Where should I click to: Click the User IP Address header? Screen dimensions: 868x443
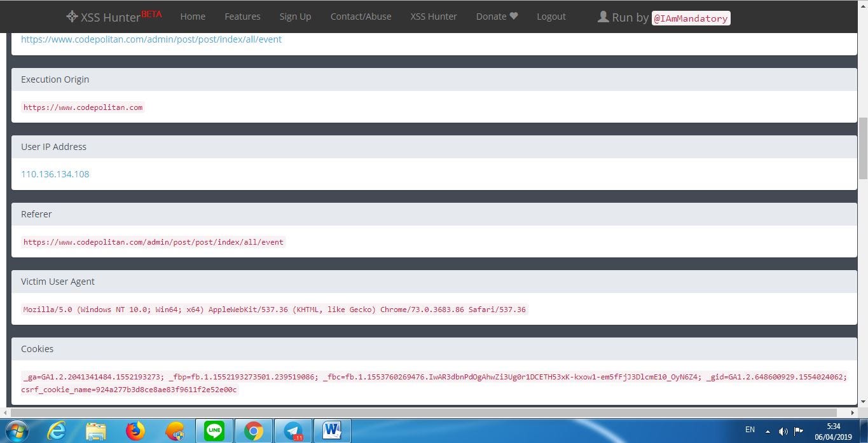pos(434,147)
